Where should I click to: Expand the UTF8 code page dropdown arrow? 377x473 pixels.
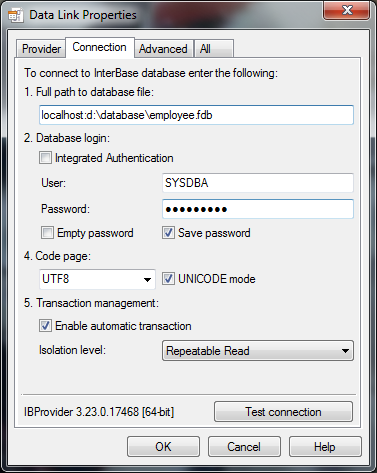147,279
